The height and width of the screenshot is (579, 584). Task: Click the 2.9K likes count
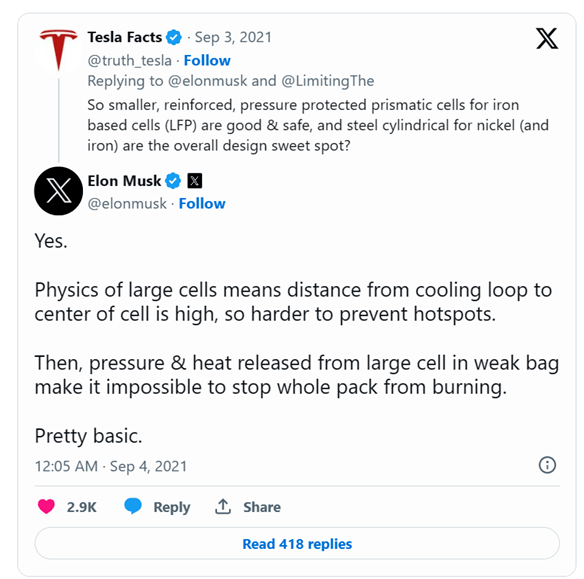click(x=82, y=507)
